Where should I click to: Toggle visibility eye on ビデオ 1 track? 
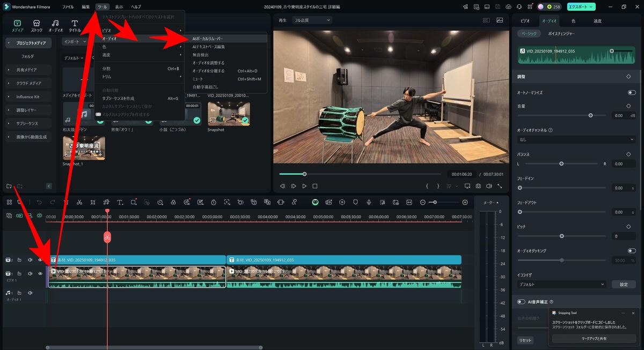pyautogui.click(x=40, y=274)
